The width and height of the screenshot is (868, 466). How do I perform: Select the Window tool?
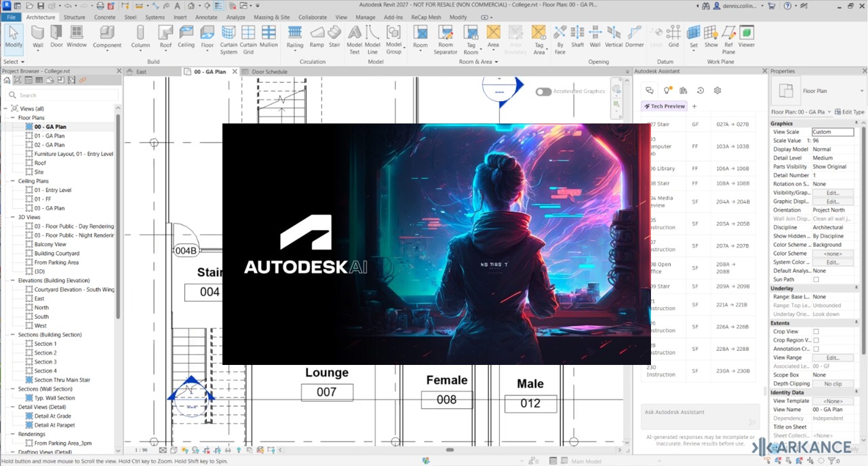[x=77, y=37]
